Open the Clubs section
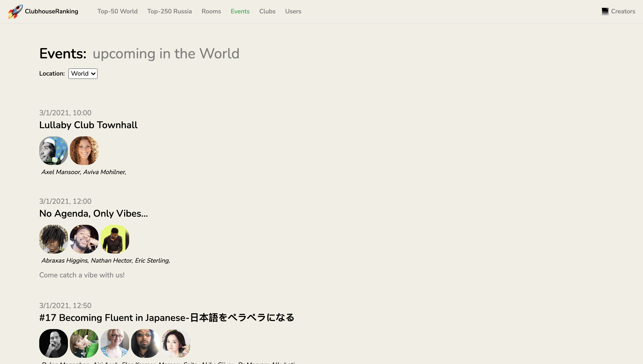Image resolution: width=643 pixels, height=364 pixels. click(267, 11)
